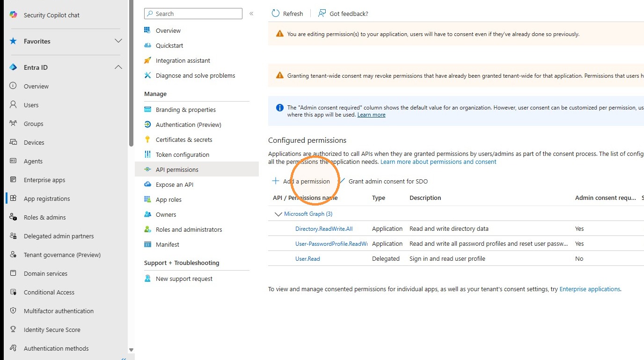The image size is (644, 360).
Task: Click the API / Permissions name column header
Action: (305, 198)
